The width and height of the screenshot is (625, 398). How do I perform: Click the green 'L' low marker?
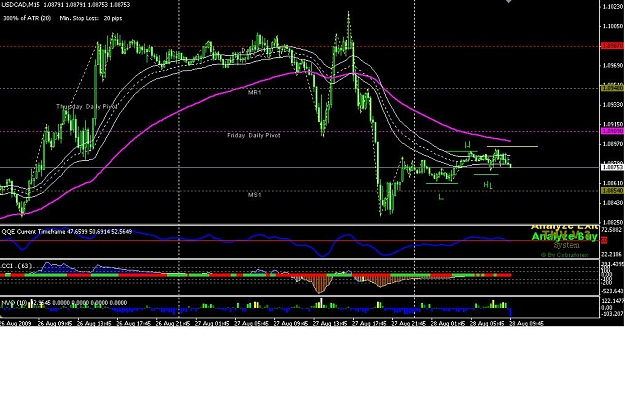click(x=441, y=197)
